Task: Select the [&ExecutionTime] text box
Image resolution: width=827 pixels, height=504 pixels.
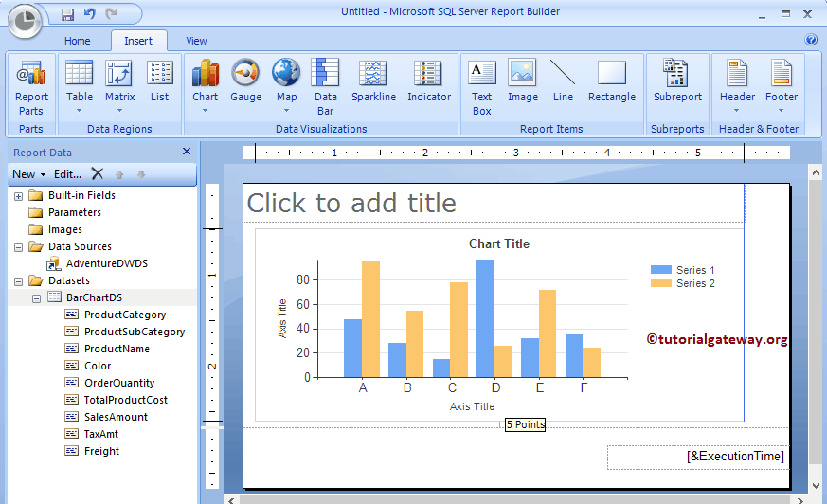Action: (697, 457)
